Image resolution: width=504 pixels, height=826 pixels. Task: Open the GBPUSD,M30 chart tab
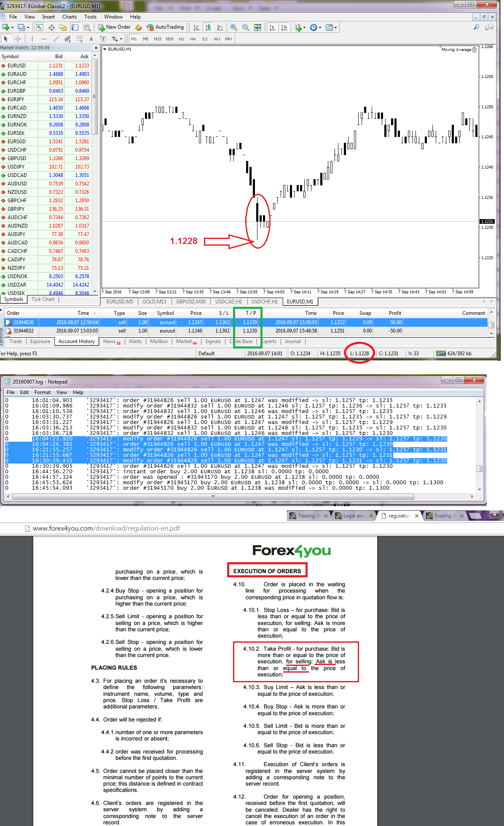tap(191, 302)
